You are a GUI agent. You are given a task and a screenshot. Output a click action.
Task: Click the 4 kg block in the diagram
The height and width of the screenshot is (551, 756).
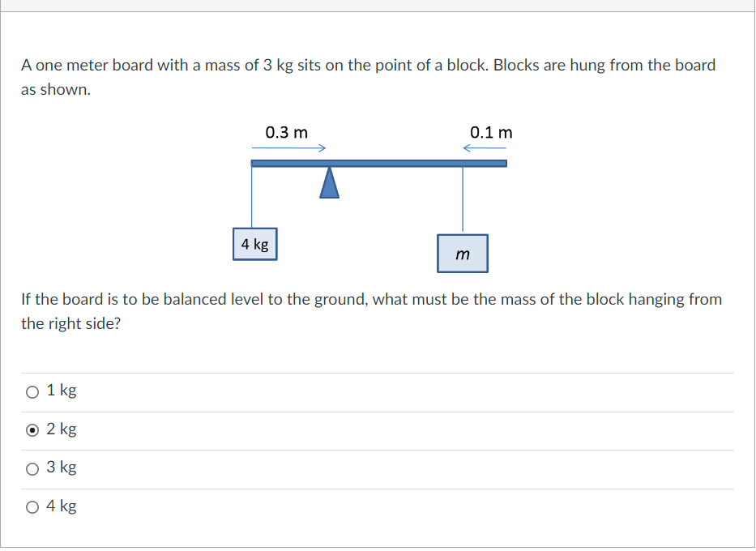[254, 244]
